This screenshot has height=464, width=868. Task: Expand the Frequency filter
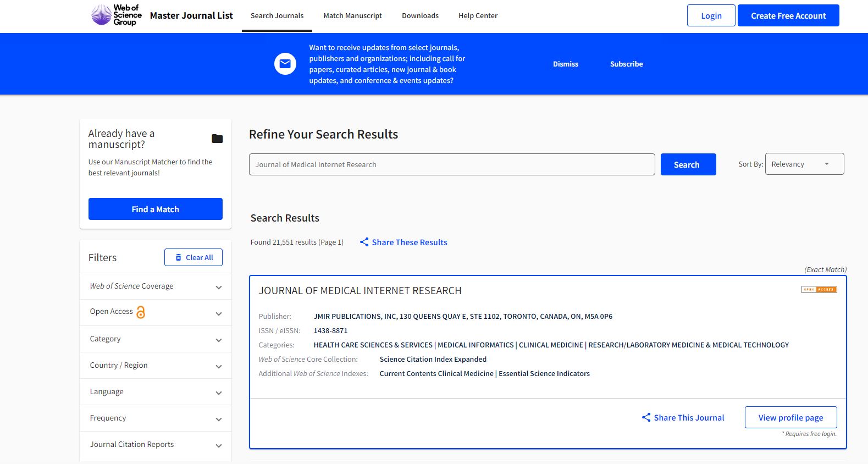[x=156, y=418]
